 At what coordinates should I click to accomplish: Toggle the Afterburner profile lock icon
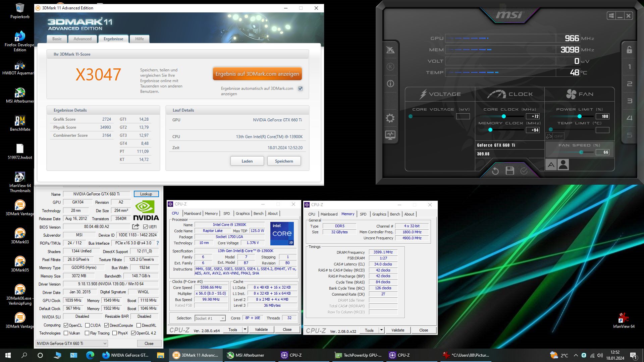[x=629, y=50]
